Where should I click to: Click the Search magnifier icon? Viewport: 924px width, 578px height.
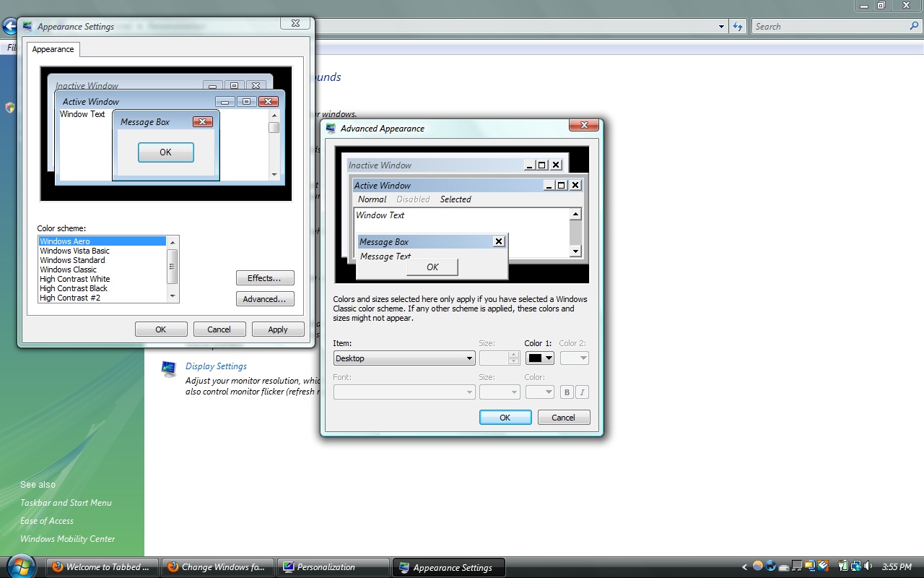click(x=914, y=26)
